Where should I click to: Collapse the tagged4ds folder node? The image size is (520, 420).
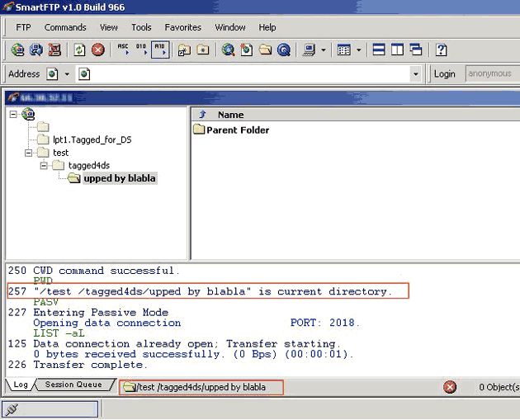coord(45,166)
